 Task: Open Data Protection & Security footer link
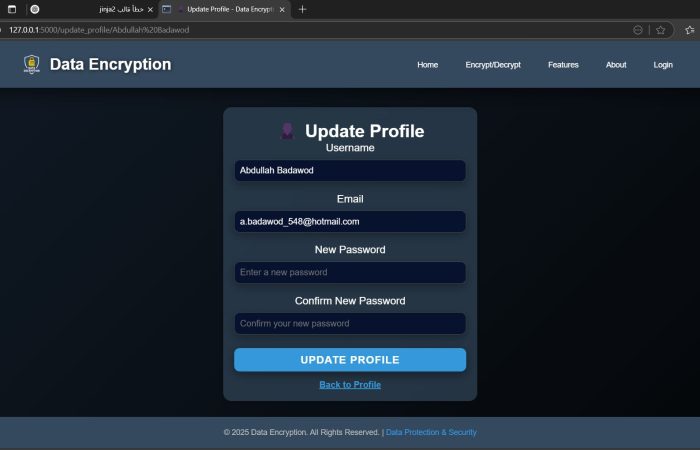[x=431, y=433]
